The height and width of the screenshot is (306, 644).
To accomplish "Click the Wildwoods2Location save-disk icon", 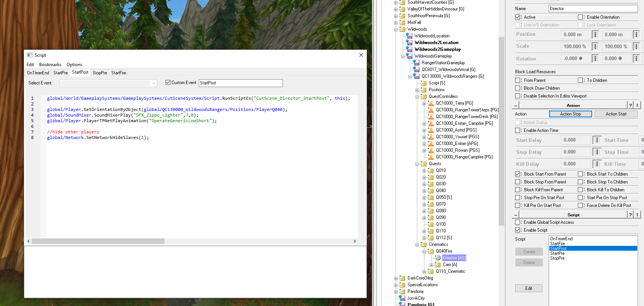I will pos(409,43).
